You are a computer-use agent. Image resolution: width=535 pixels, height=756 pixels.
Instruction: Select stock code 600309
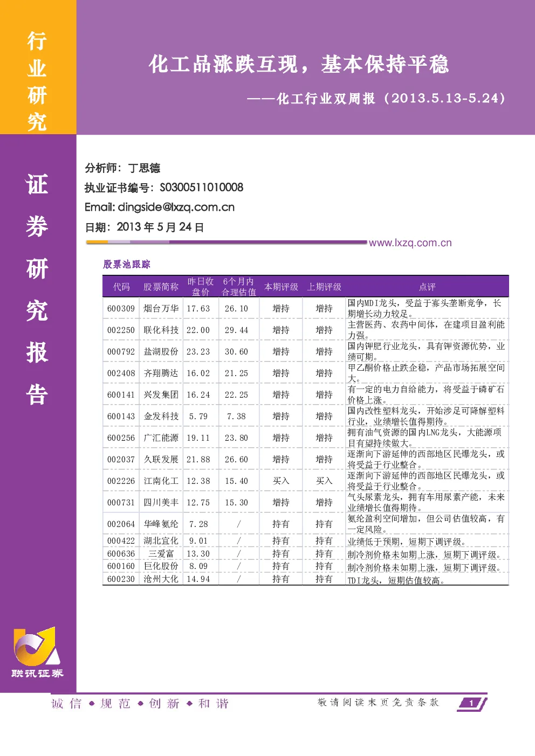(121, 308)
